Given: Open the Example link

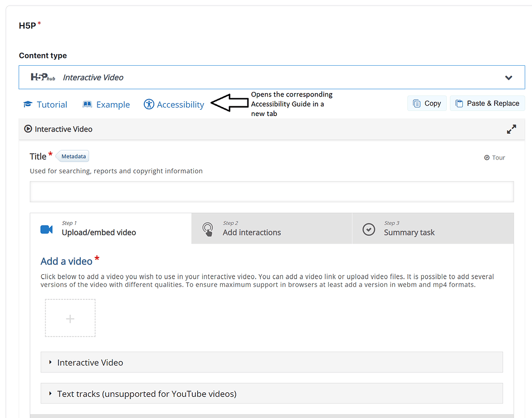Looking at the screenshot, I should [106, 104].
